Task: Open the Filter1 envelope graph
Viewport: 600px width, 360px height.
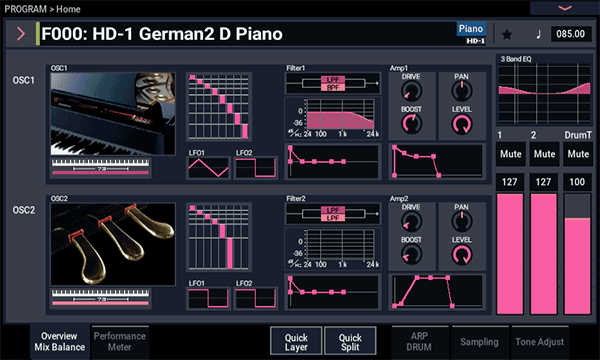Action: pos(333,161)
